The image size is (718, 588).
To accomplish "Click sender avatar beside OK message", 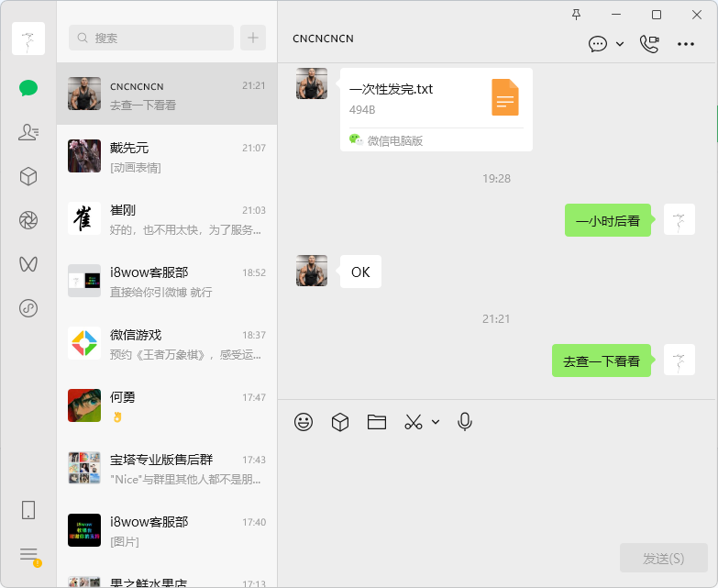I will (312, 271).
